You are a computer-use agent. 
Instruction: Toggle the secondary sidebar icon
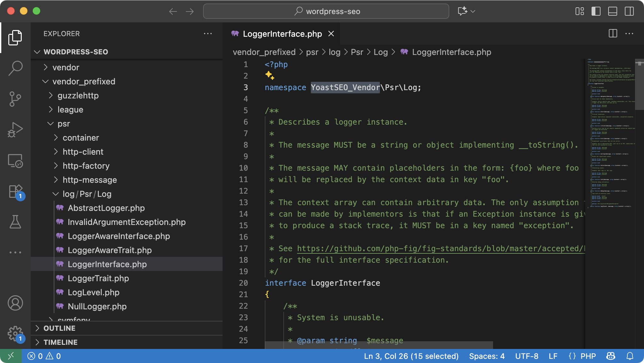(629, 11)
